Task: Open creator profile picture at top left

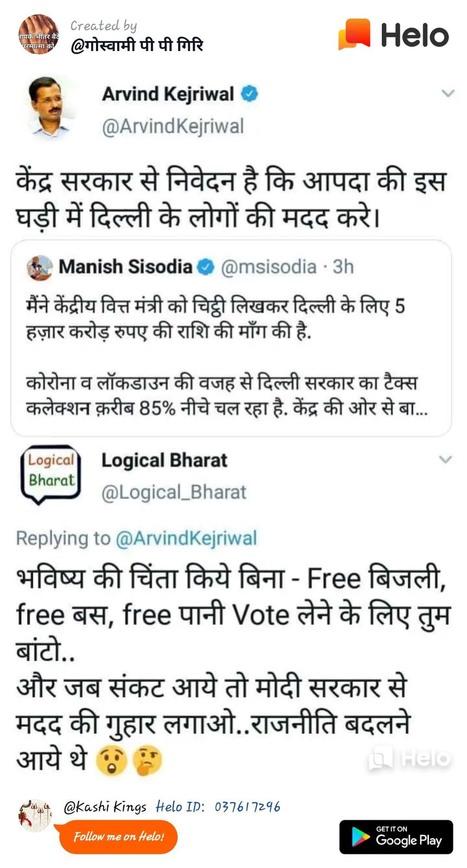Action: pos(38,35)
